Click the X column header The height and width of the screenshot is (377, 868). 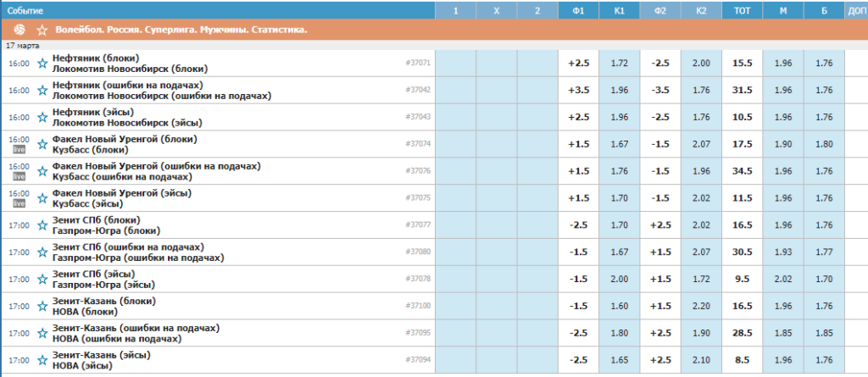(497, 10)
